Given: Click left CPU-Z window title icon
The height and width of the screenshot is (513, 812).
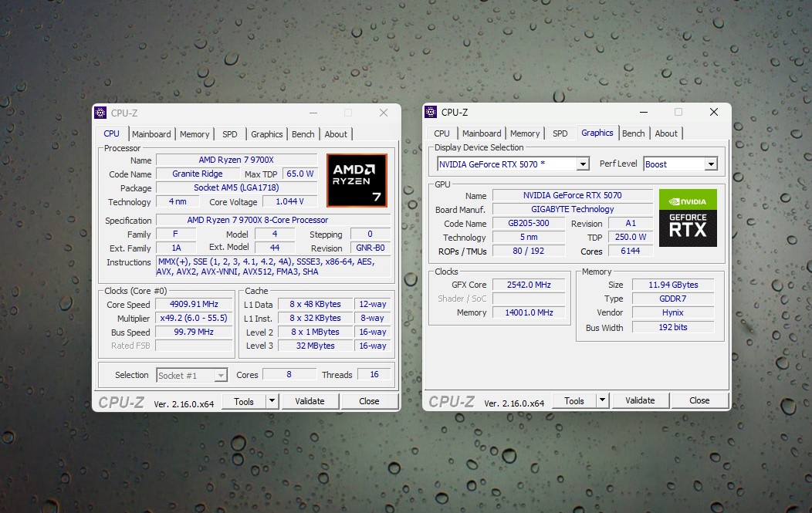Looking at the screenshot, I should (x=100, y=113).
